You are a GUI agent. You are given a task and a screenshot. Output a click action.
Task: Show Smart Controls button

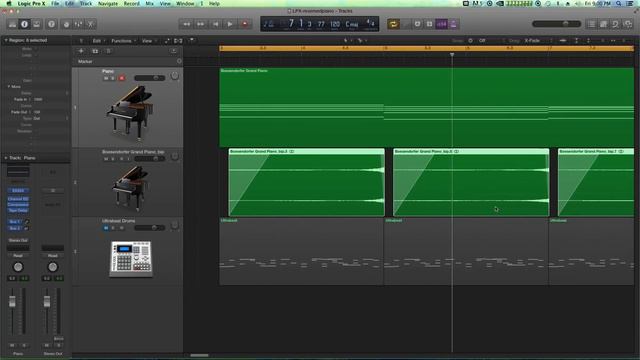(66, 24)
